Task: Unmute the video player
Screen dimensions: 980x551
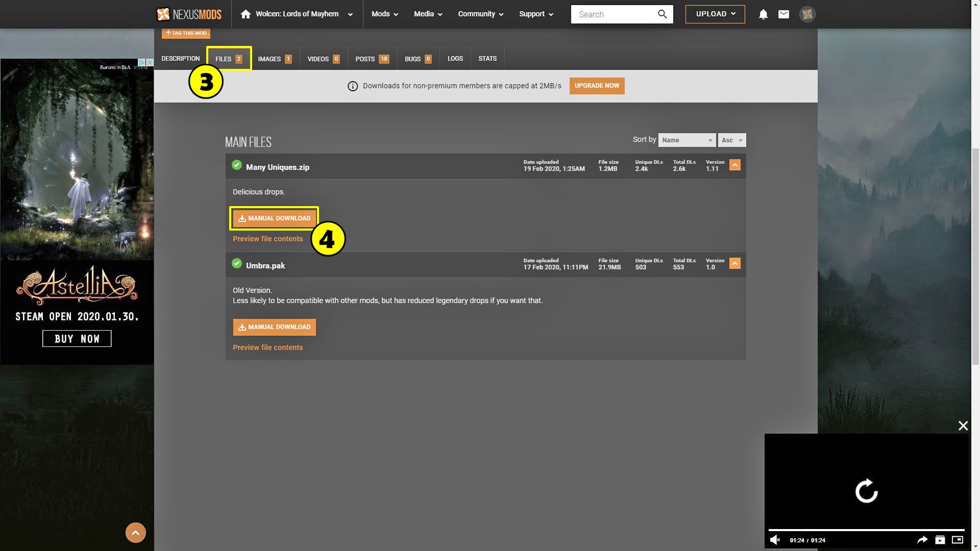Action: [x=775, y=540]
